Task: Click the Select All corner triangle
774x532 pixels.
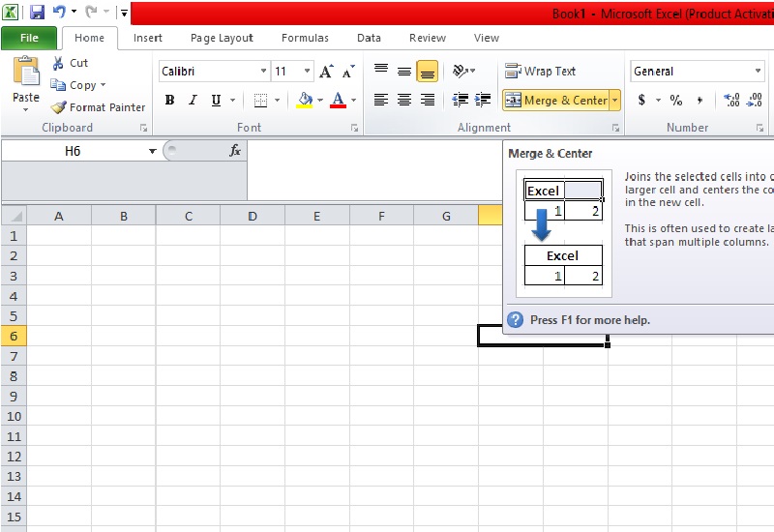Action: (15, 216)
